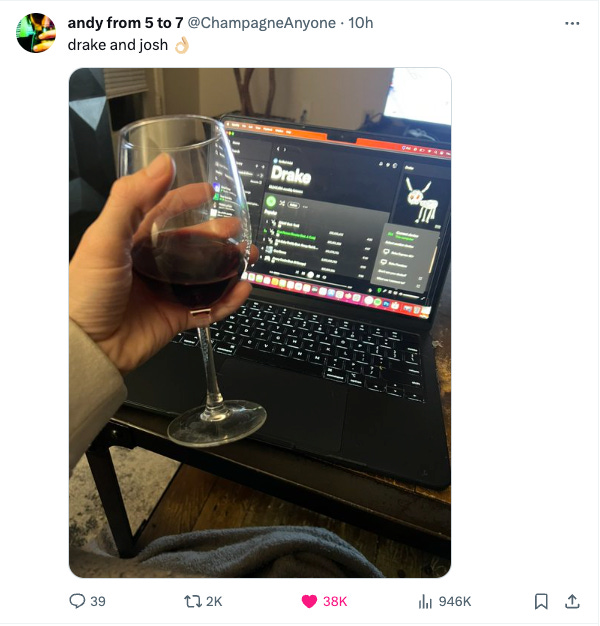
Task: Click the Follow pill button under Drake
Action: [293, 205]
